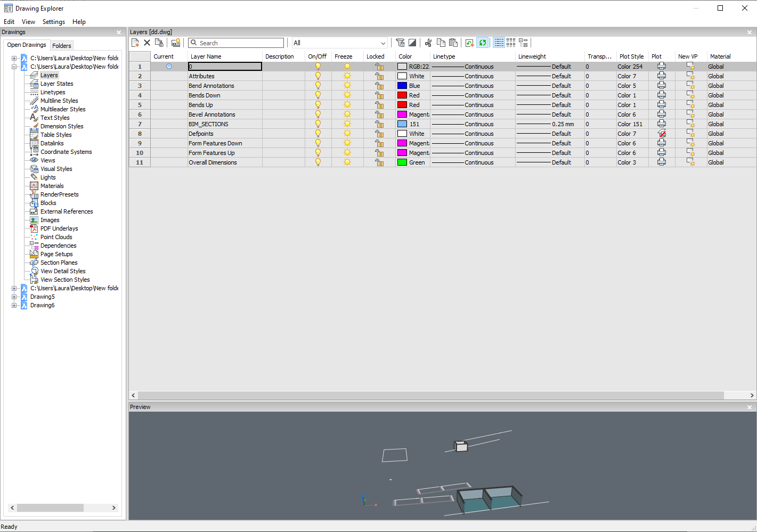Switch to the tree view layout icon

click(x=523, y=43)
